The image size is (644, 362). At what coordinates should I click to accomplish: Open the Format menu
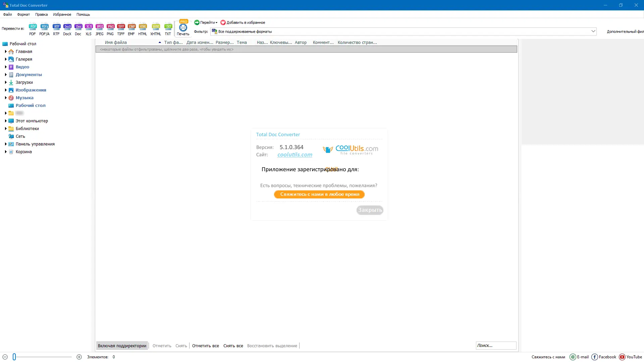point(23,14)
